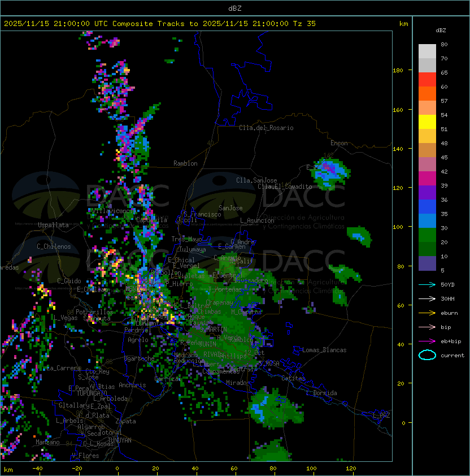Viewport: 470px width, 476px height.
Task: Click the 'Uspallata' map label
Action: click(53, 225)
